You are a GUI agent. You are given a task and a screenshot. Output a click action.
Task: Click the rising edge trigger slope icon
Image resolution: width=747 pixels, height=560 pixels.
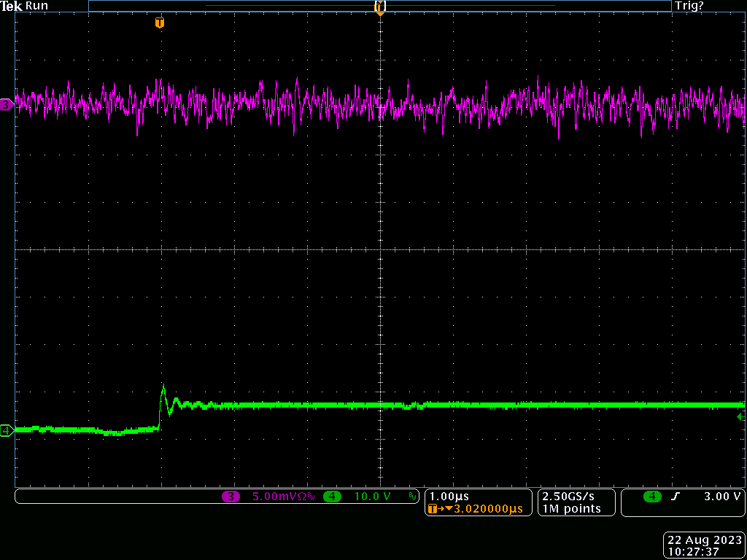675,497
